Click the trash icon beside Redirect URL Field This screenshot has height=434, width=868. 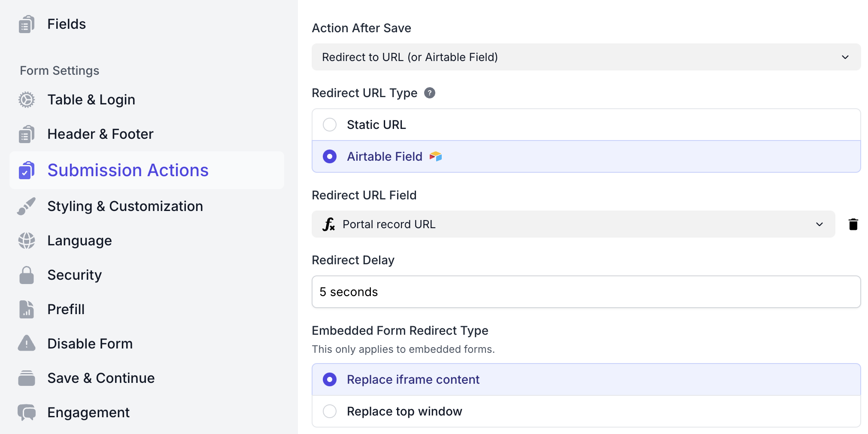pos(853,224)
